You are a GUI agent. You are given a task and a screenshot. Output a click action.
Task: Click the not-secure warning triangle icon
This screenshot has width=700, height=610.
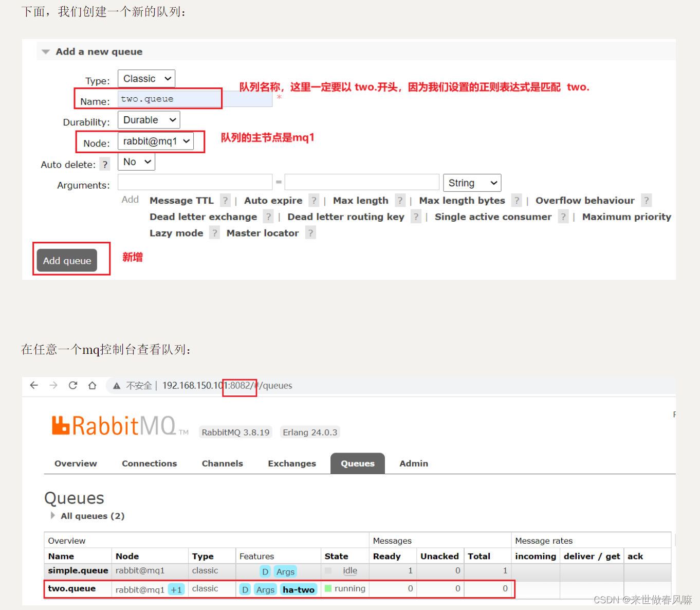tap(117, 386)
